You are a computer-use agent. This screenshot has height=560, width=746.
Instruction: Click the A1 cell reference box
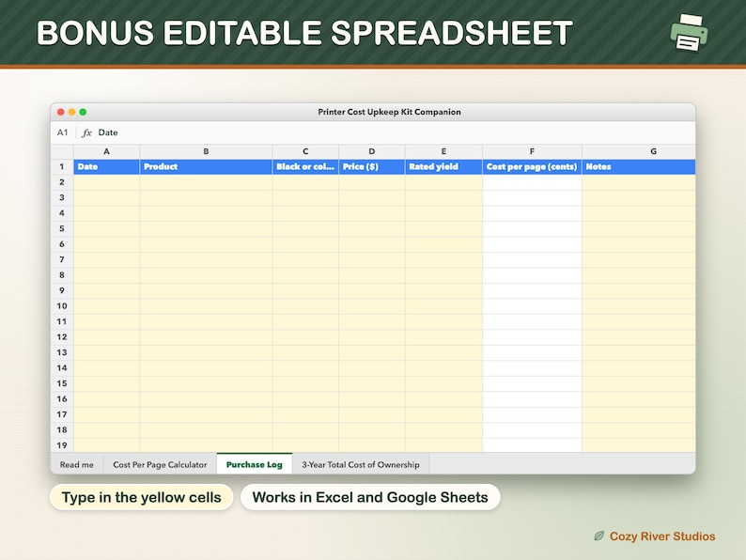point(62,132)
